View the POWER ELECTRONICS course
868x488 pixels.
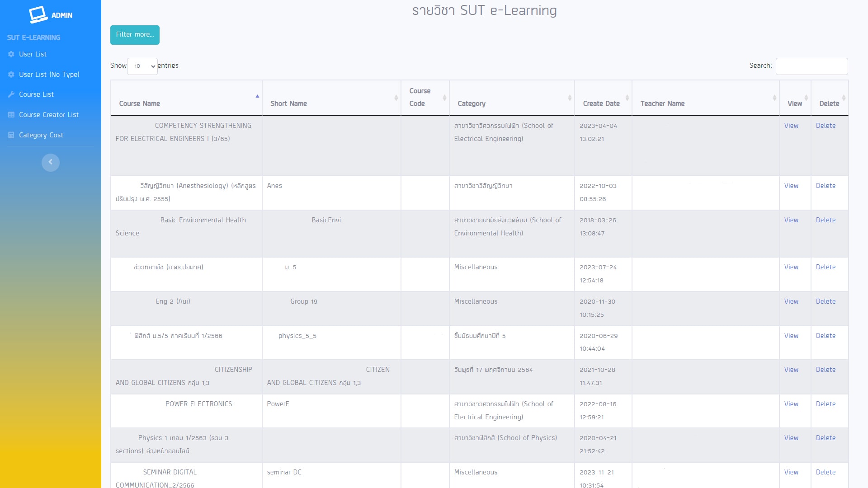791,404
